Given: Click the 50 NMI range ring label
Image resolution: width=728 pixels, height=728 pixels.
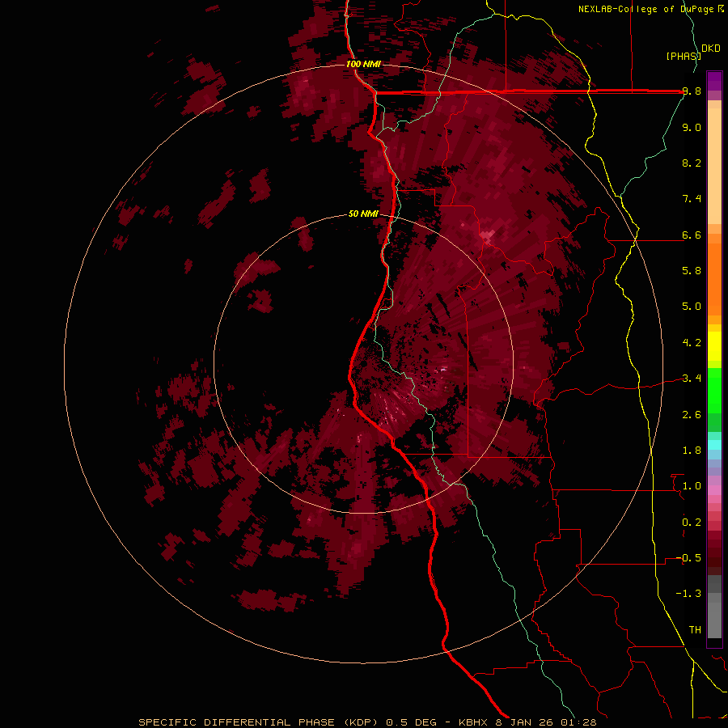Looking at the screenshot, I should 363,214.
